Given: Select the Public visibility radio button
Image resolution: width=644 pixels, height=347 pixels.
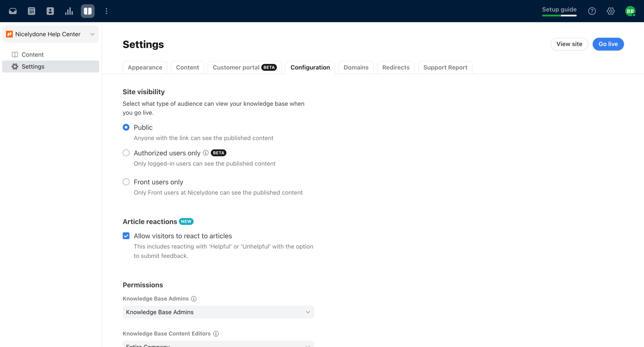Looking at the screenshot, I should (126, 127).
